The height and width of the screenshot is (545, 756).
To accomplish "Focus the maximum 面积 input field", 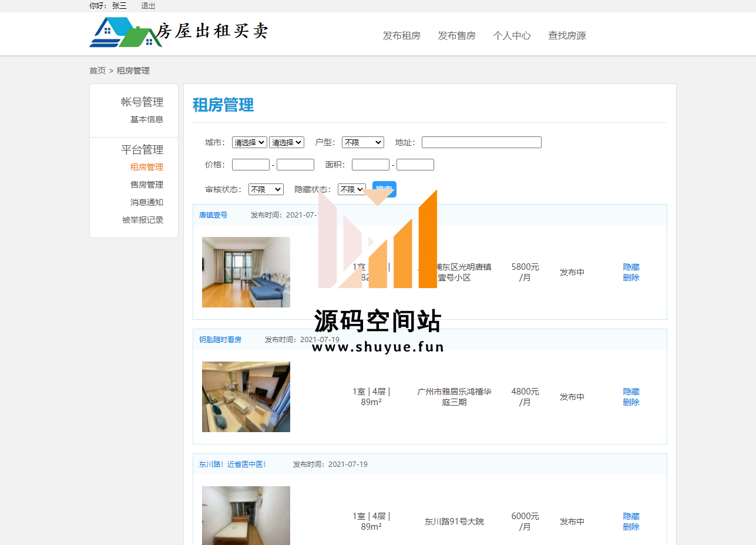I will point(415,165).
